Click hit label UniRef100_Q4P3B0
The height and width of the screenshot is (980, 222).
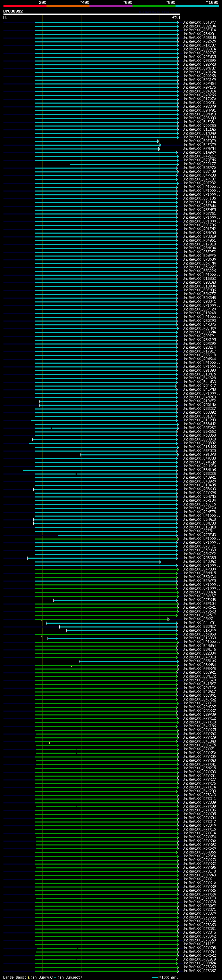(x=199, y=569)
